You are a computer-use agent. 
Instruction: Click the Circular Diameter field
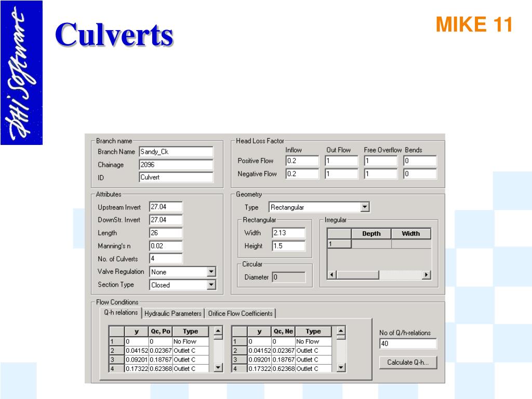[289, 277]
